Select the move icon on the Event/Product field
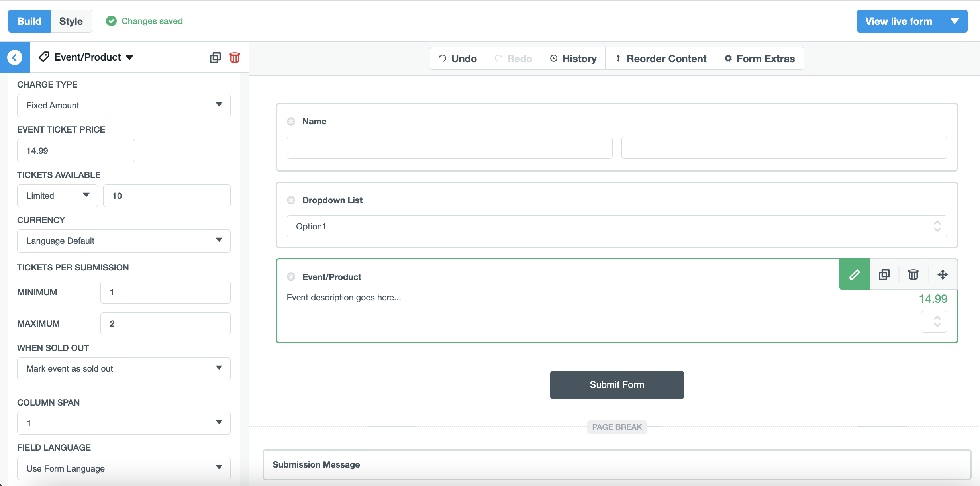The height and width of the screenshot is (486, 980). click(x=943, y=274)
